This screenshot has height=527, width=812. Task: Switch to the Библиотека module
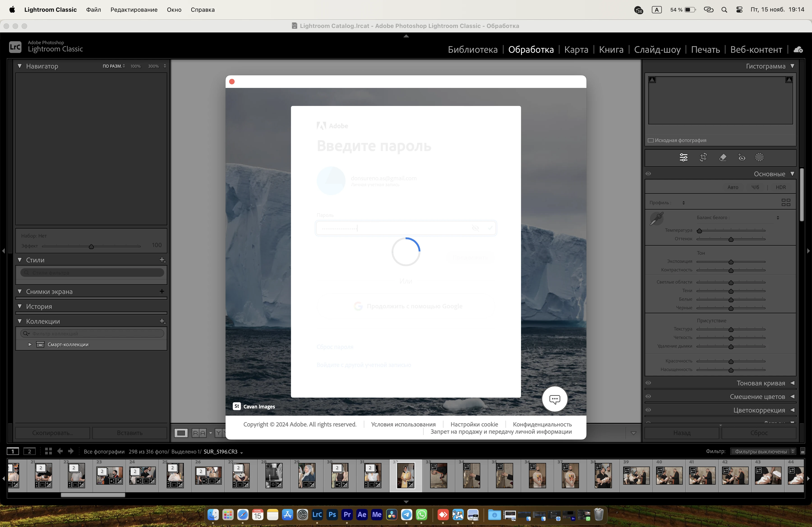pos(473,50)
